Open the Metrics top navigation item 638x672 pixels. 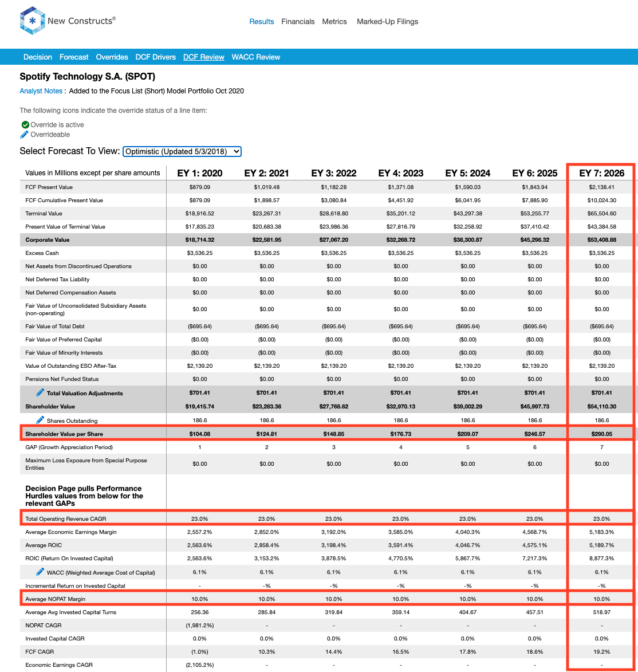coord(334,21)
